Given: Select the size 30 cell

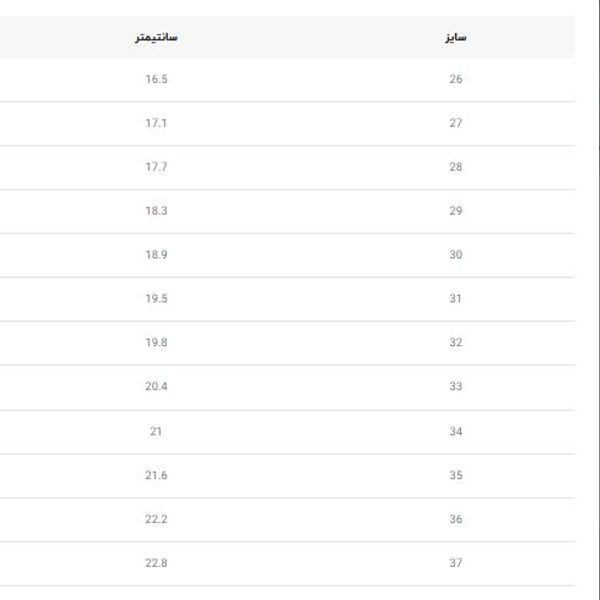Looking at the screenshot, I should (x=456, y=255).
